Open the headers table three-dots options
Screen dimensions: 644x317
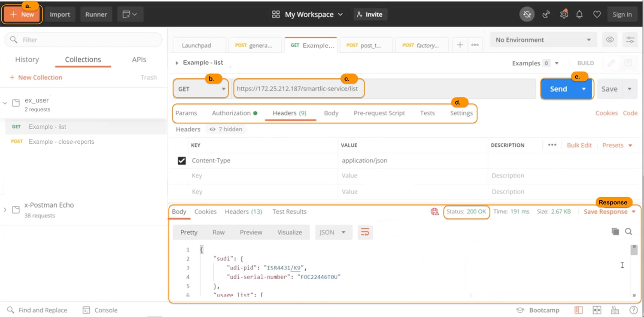tap(552, 145)
